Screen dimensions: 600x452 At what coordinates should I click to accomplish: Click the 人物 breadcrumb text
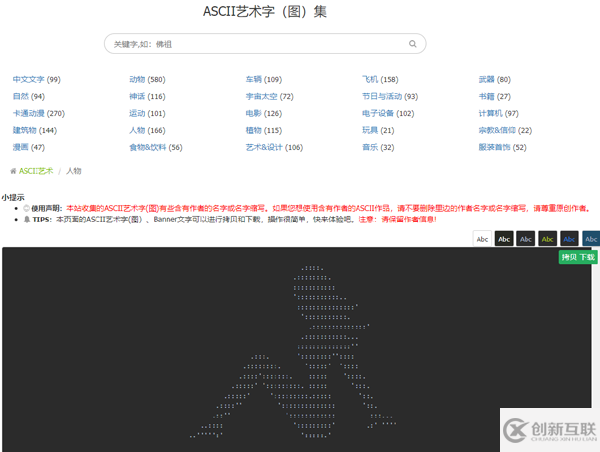[74, 171]
